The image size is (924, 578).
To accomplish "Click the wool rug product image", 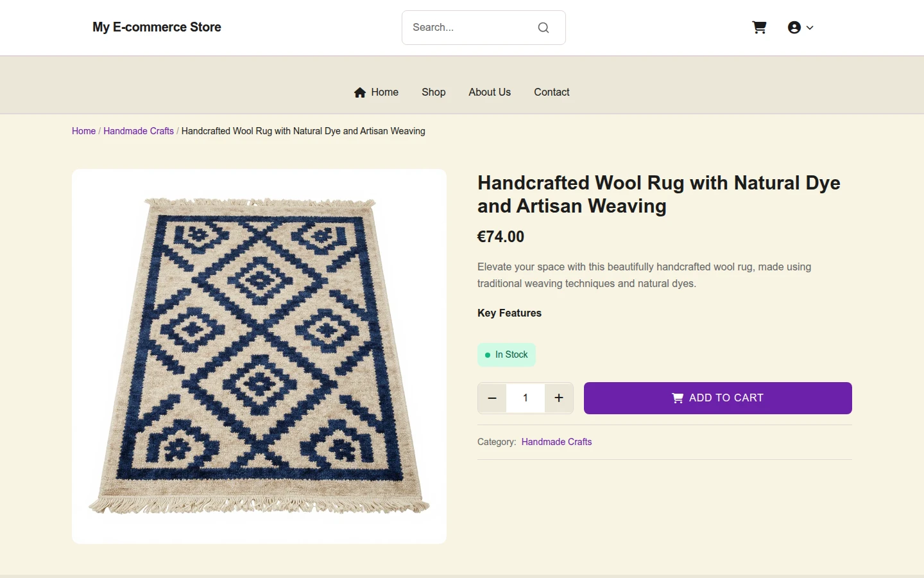I will pyautogui.click(x=259, y=356).
